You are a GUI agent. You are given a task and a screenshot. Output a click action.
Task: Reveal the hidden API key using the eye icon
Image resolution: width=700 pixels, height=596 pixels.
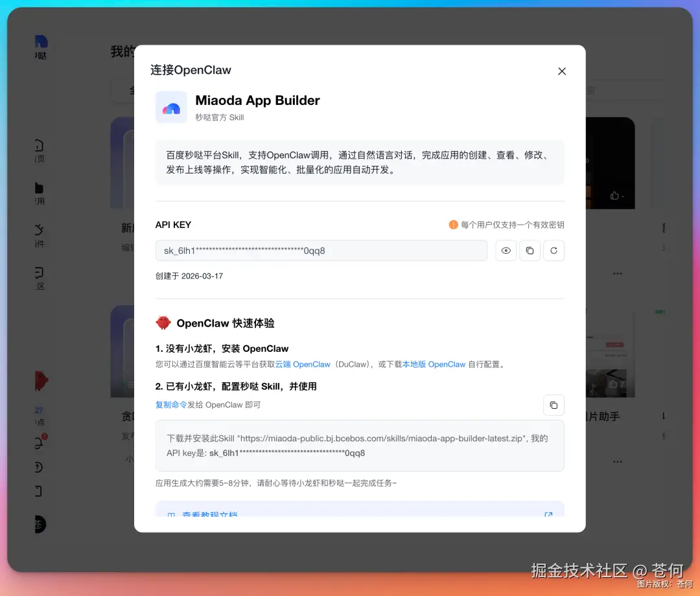(x=506, y=251)
